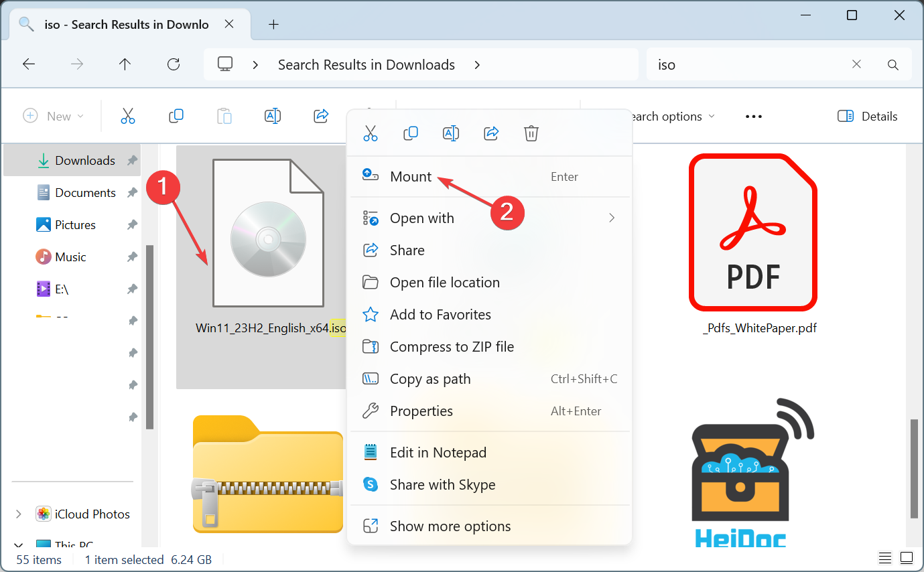924x572 pixels.
Task: Open a new tab with the plus button
Action: (273, 25)
